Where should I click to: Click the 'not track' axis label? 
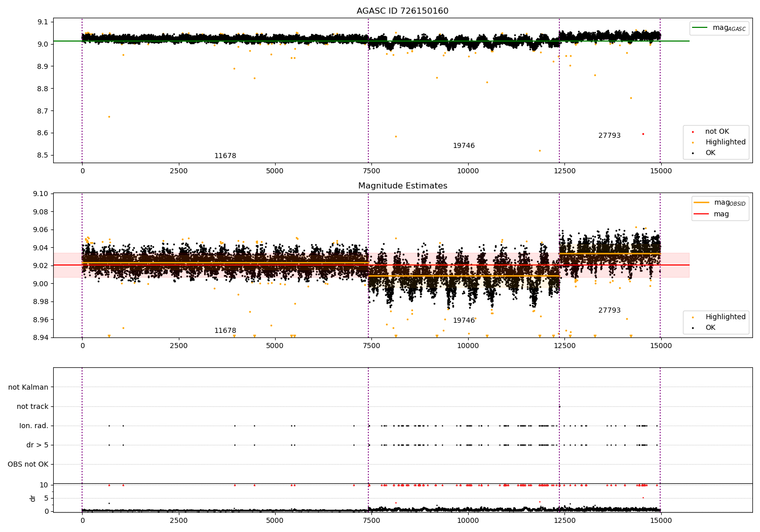pyautogui.click(x=32, y=406)
